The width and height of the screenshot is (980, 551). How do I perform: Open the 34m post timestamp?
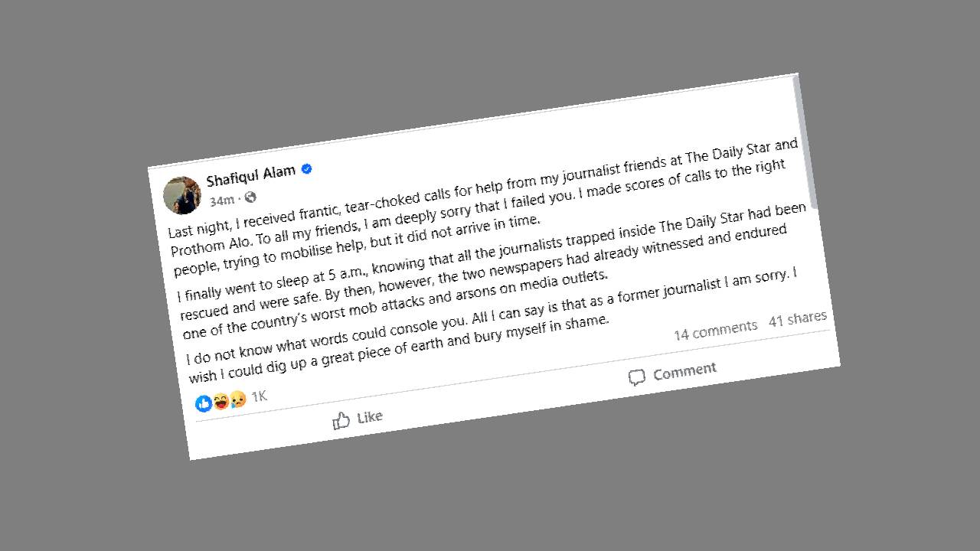coord(222,201)
